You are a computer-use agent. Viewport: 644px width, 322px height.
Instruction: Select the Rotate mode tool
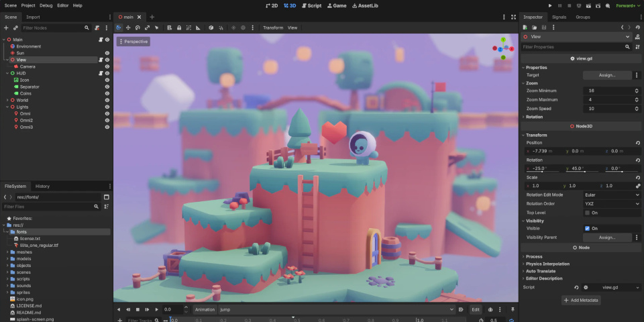pos(138,28)
